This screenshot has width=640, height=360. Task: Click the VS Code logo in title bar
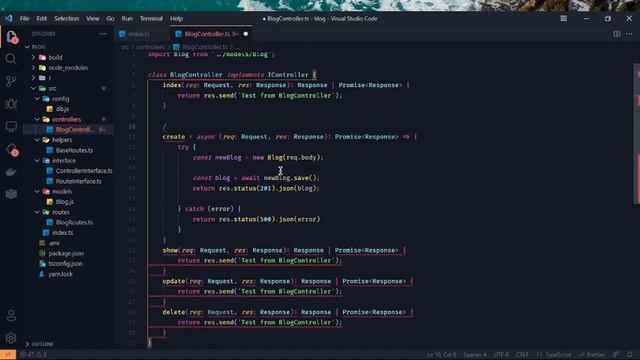(x=9, y=18)
